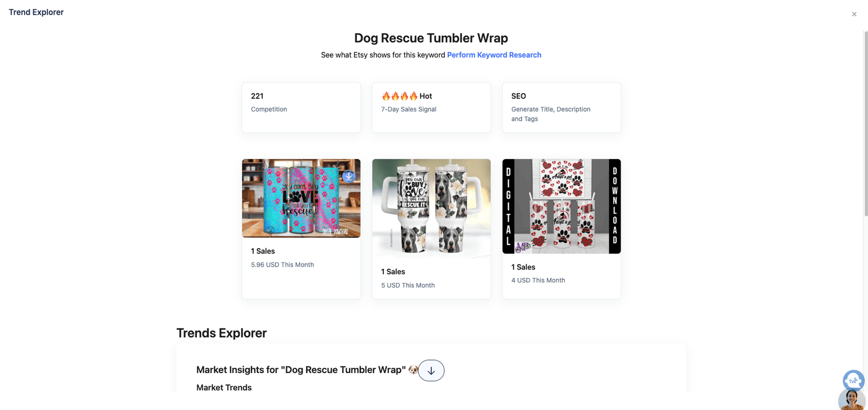The image size is (868, 410).
Task: Close the Trend Explorer panel
Action: coord(854,14)
